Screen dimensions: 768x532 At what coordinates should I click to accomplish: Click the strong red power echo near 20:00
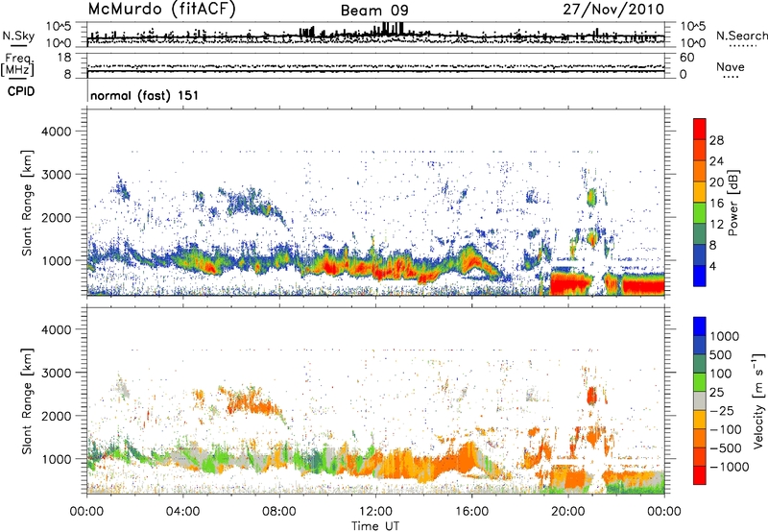pos(569,283)
